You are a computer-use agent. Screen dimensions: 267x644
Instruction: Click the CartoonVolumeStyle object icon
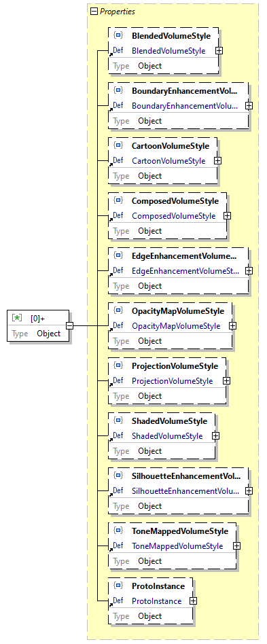point(118,145)
